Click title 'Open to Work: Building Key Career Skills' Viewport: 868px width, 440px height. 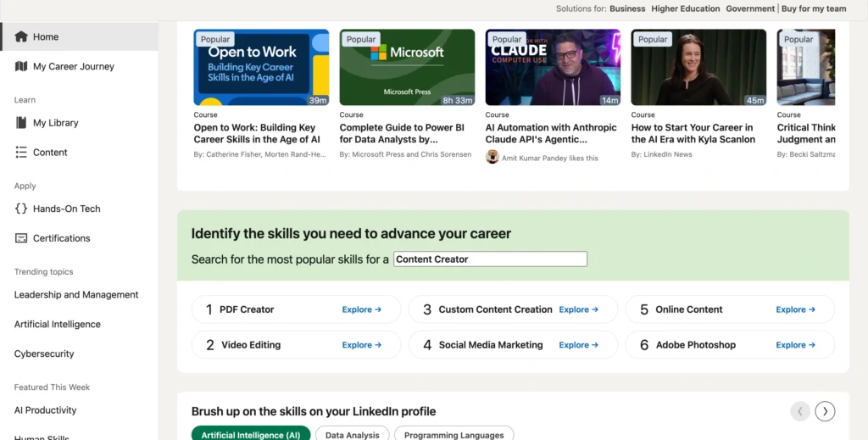click(257, 133)
